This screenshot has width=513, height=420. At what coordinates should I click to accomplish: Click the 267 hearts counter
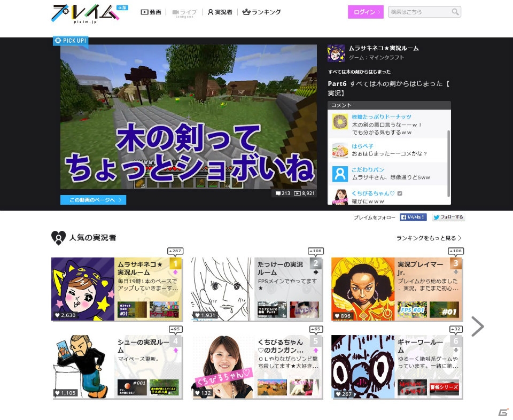click(x=343, y=394)
